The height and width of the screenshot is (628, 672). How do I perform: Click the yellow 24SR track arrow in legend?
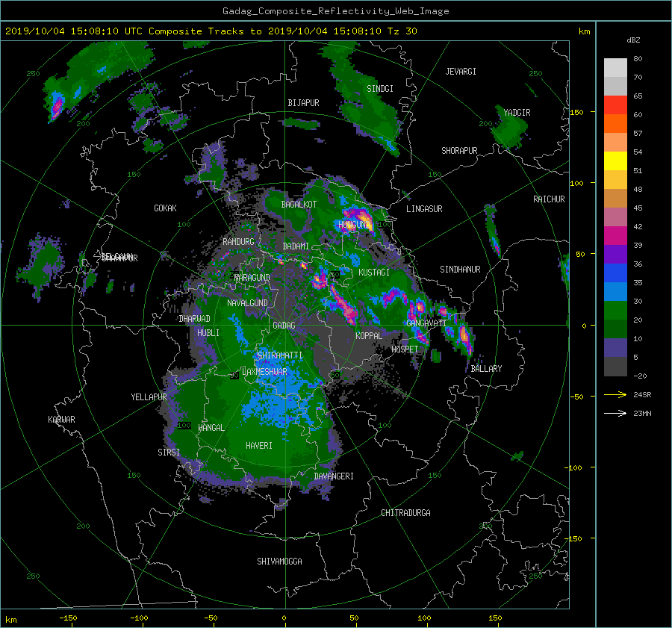coord(615,395)
